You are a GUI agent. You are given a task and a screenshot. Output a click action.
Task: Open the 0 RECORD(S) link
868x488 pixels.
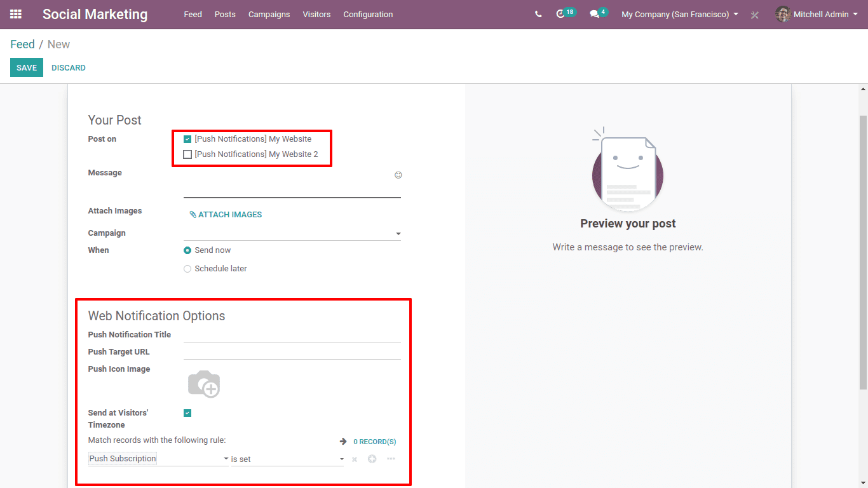[374, 442]
